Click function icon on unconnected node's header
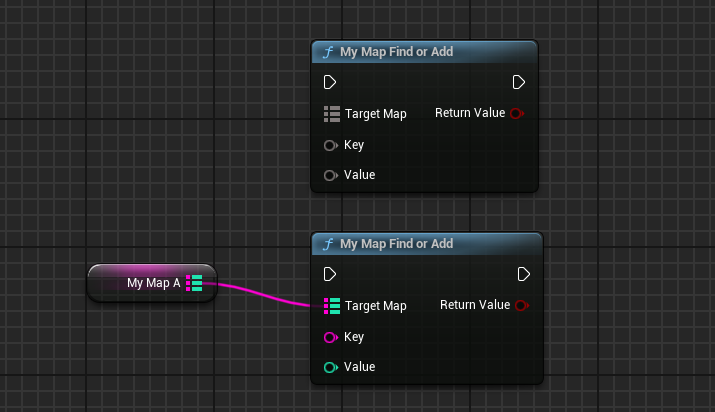The height and width of the screenshot is (412, 715). click(327, 52)
